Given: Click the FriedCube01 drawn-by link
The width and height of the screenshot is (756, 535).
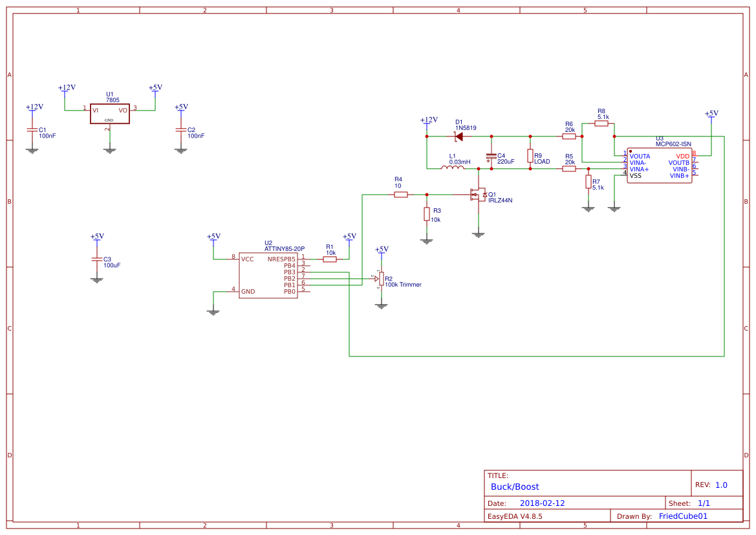Looking at the screenshot, I should tap(683, 516).
